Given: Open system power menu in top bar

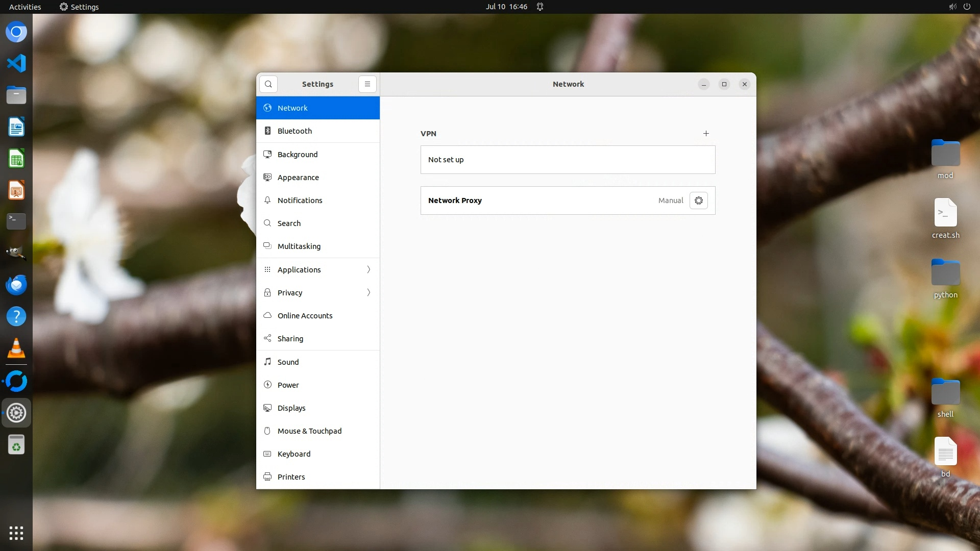Looking at the screenshot, I should [x=967, y=7].
